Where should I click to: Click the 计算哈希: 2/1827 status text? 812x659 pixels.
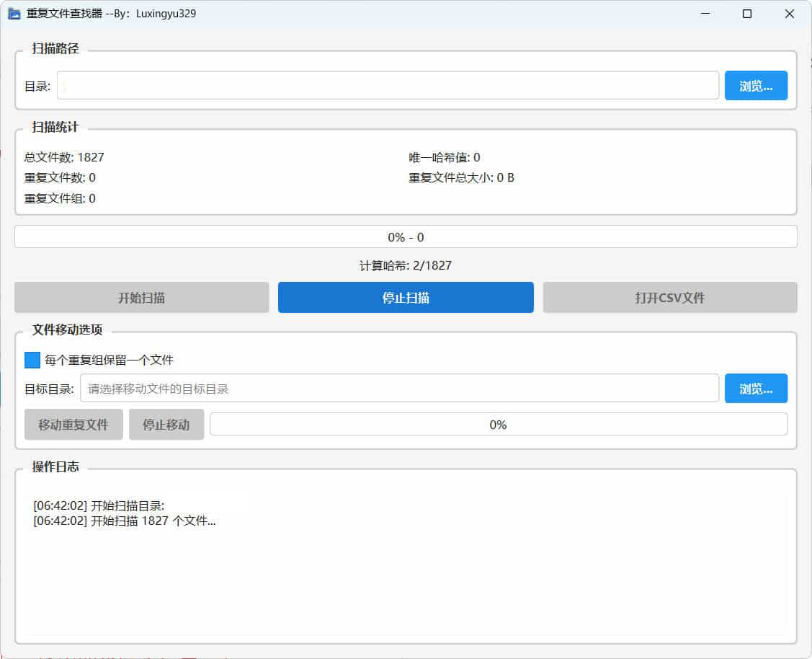(406, 265)
